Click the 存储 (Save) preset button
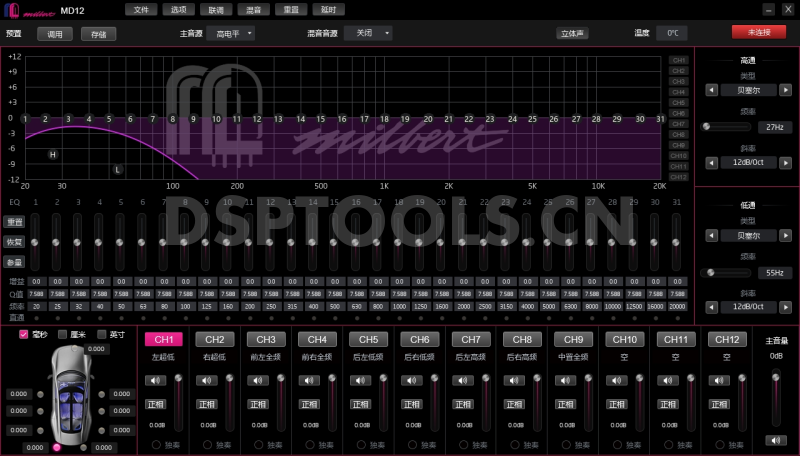 point(98,33)
